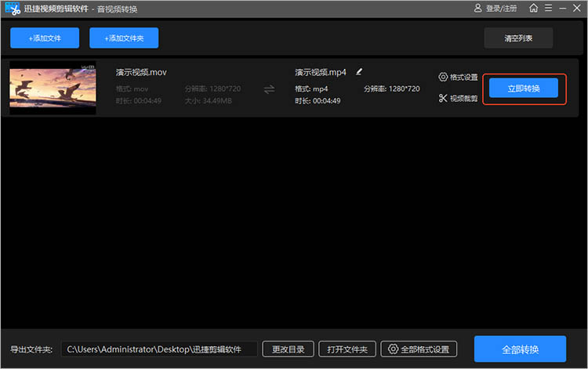Viewport: 588px width, 369px height.
Task: Start conversion with 立即转换
Action: coord(524,89)
